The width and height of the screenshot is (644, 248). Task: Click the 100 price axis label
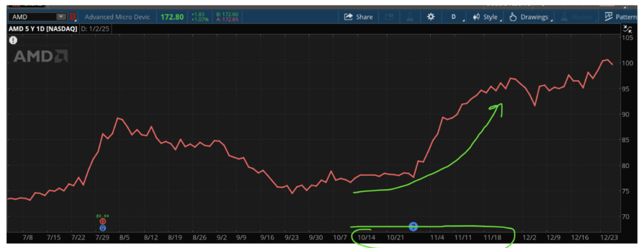(628, 63)
